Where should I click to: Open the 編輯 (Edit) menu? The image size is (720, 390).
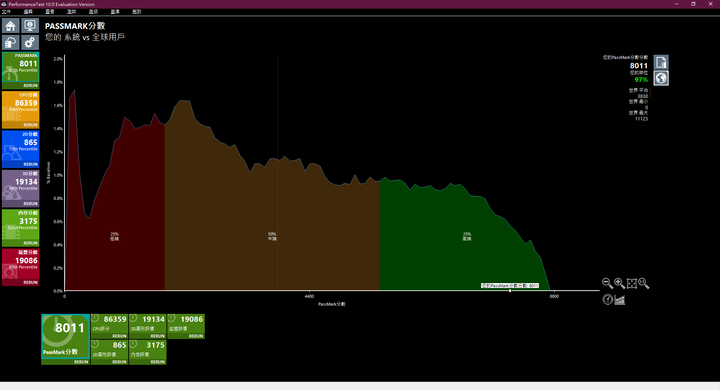pyautogui.click(x=28, y=11)
